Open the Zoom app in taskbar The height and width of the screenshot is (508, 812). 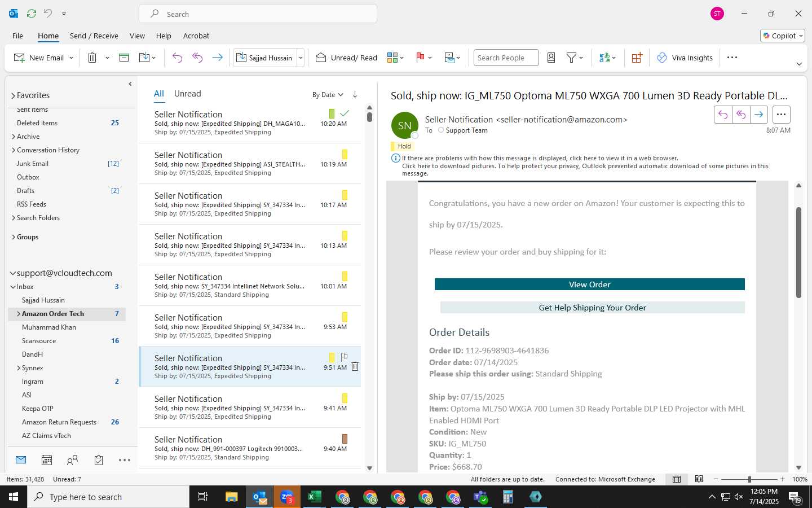(287, 497)
